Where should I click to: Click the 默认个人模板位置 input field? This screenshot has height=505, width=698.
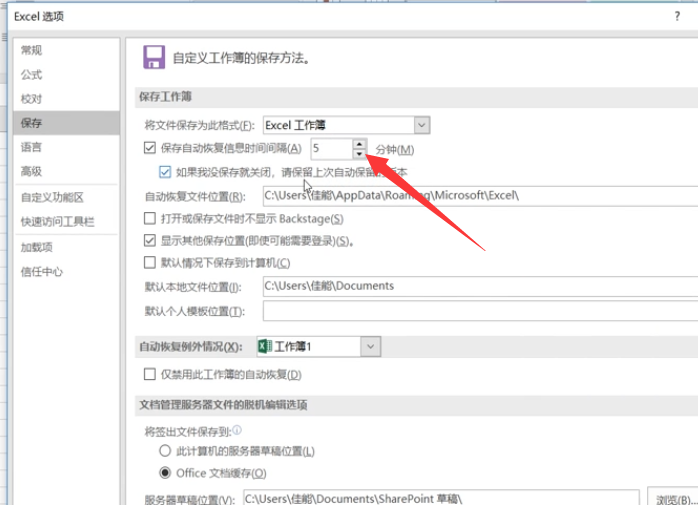480,311
